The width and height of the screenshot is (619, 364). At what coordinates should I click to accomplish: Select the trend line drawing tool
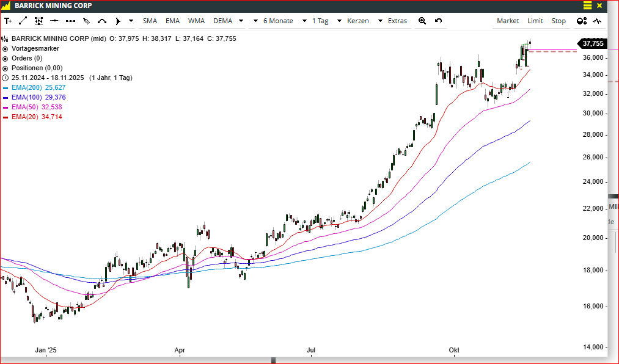point(23,21)
